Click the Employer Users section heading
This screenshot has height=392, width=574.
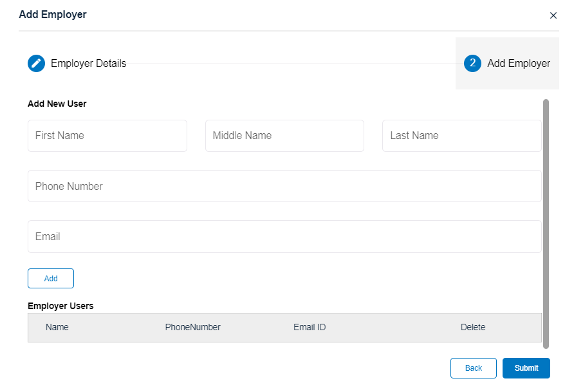(60, 306)
